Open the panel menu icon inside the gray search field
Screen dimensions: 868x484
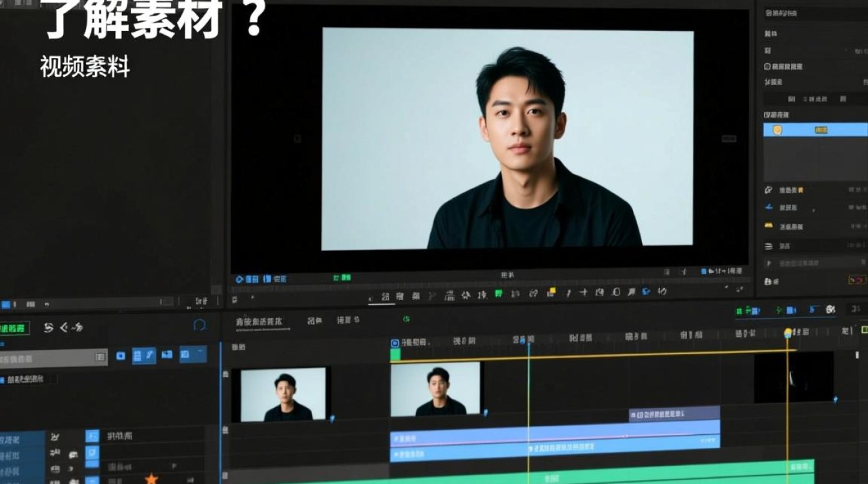[x=100, y=357]
